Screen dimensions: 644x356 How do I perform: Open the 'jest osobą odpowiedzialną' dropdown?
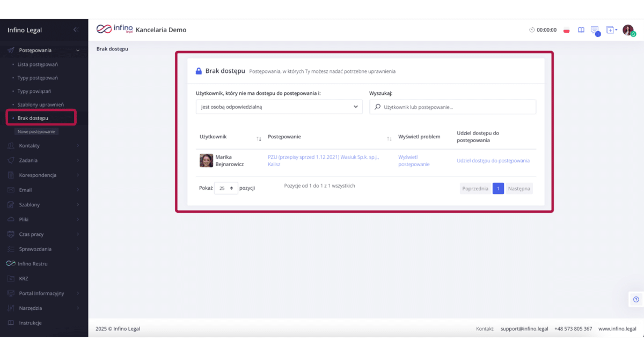tap(279, 107)
